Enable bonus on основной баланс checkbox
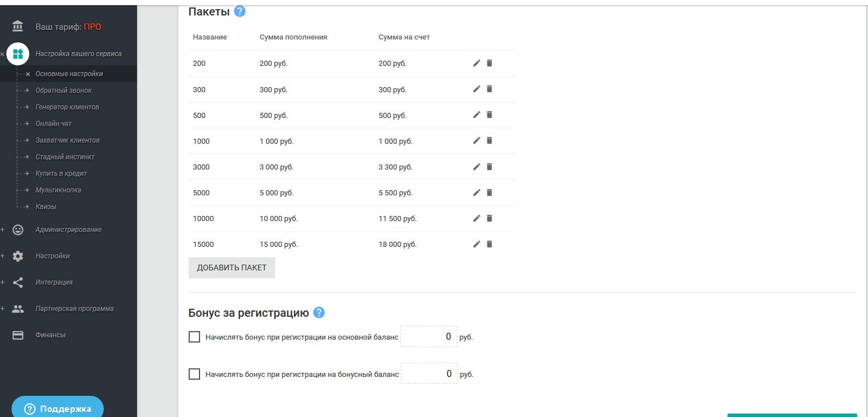Screen dimensions: 868x417 pyautogui.click(x=194, y=337)
